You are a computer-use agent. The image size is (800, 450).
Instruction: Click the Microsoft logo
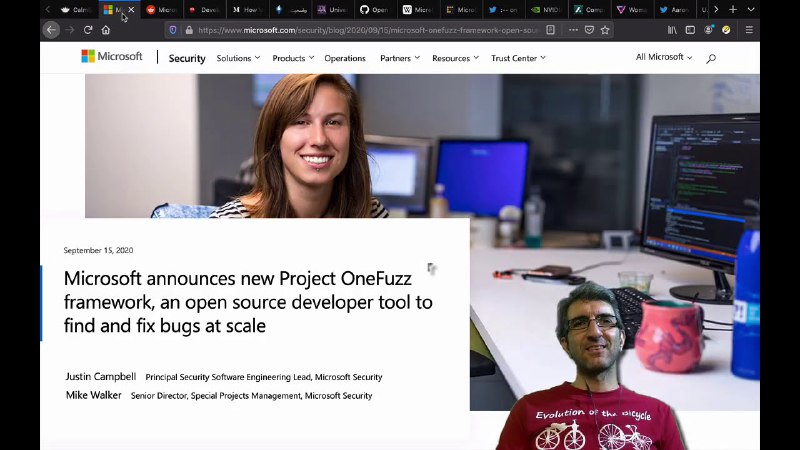point(112,56)
